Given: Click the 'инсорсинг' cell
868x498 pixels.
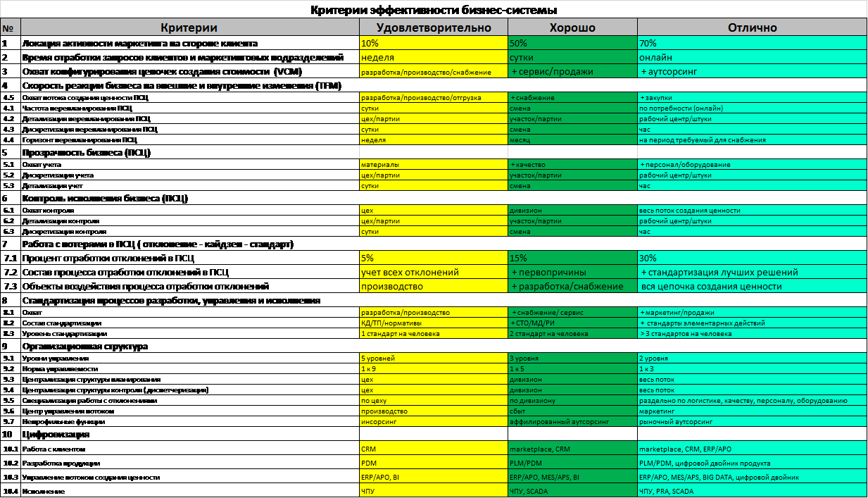Looking at the screenshot, I should (433, 421).
